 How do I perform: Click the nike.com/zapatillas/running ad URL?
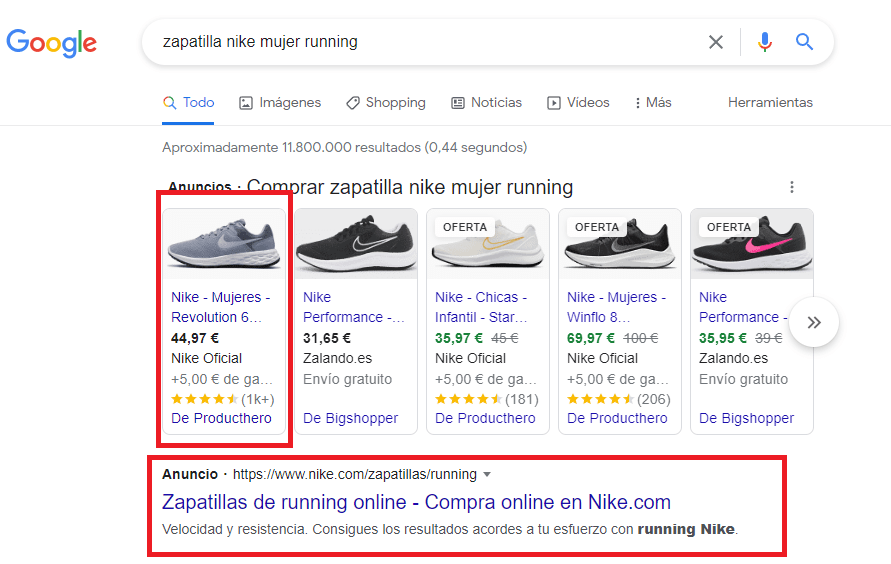click(x=355, y=474)
